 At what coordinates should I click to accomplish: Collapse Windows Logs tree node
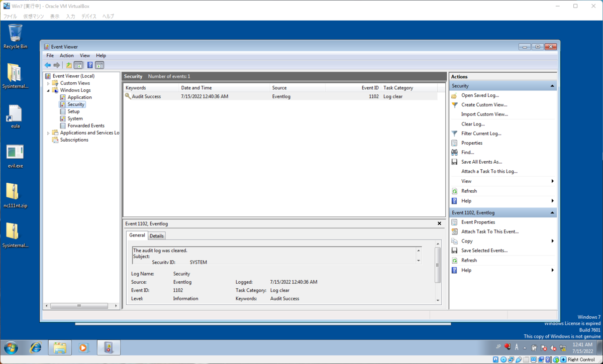49,90
